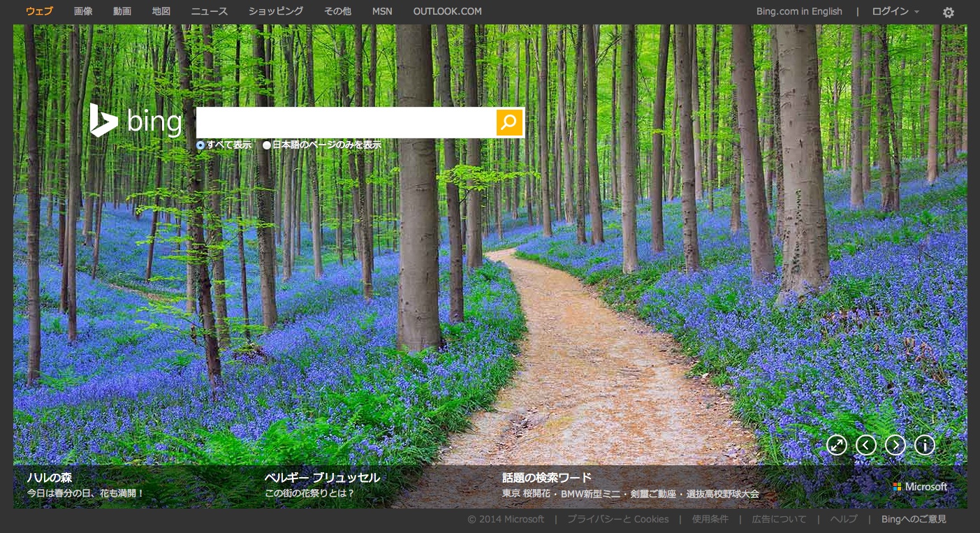The image size is (980, 533).
Task: Go to the next background image
Action: pos(895,445)
